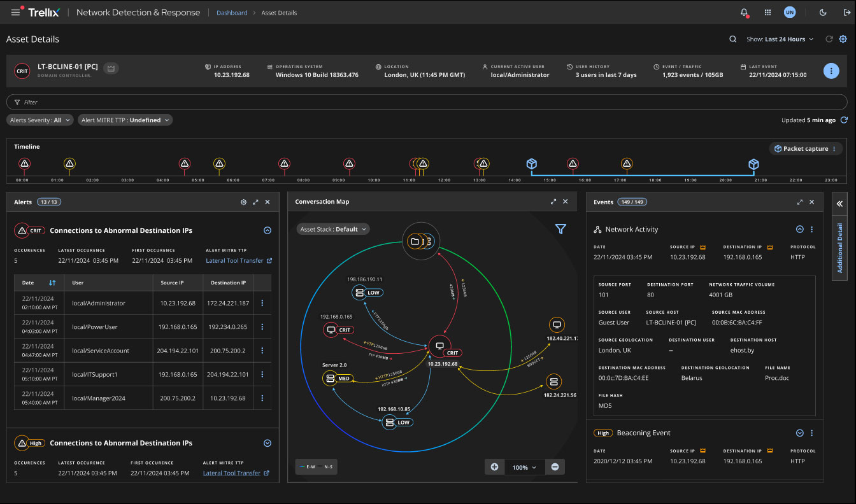The height and width of the screenshot is (504, 856).
Task: Open Alerts panel settings gear
Action: pos(243,202)
